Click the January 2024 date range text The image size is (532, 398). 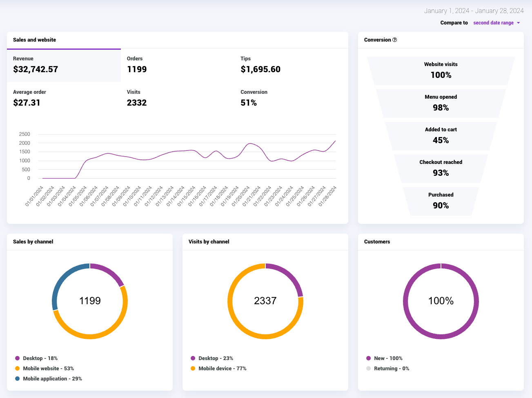point(474,11)
